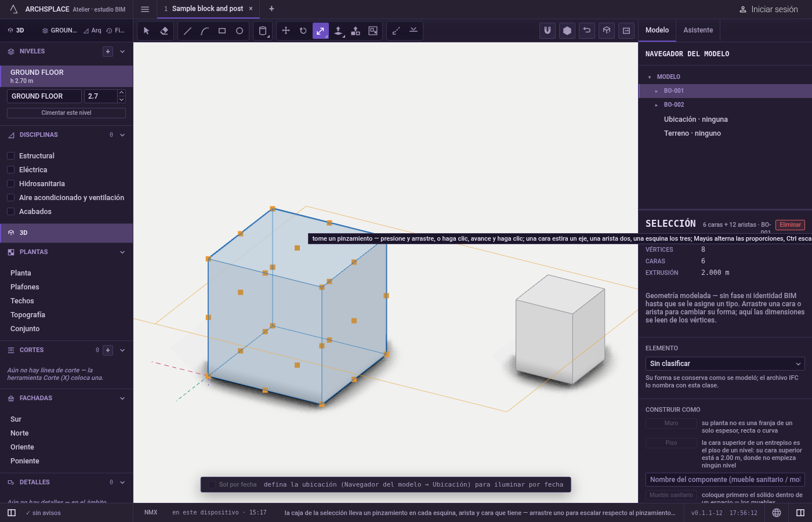Select the circle drawing tool

click(240, 31)
